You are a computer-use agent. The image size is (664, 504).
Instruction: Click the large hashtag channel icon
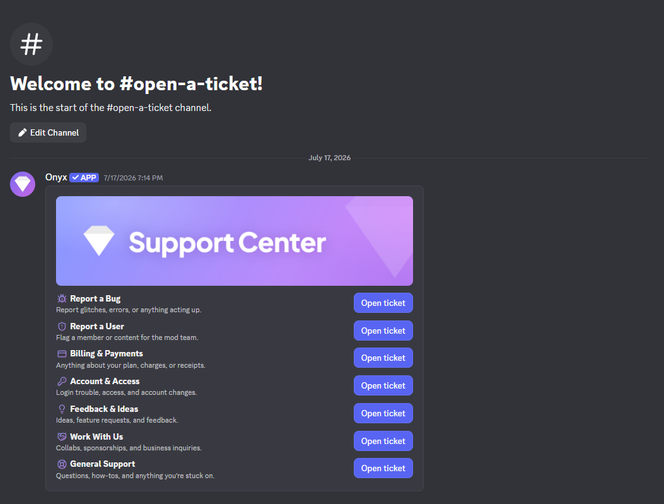pyautogui.click(x=31, y=44)
